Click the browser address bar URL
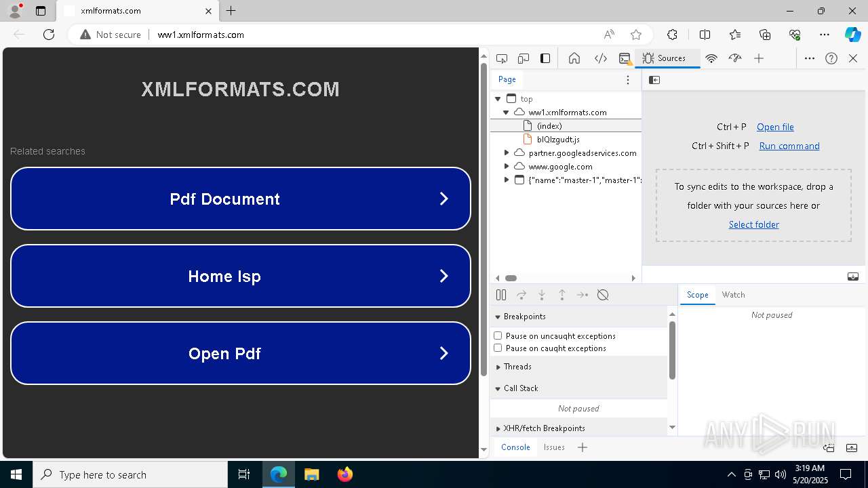The image size is (868, 488). (201, 35)
